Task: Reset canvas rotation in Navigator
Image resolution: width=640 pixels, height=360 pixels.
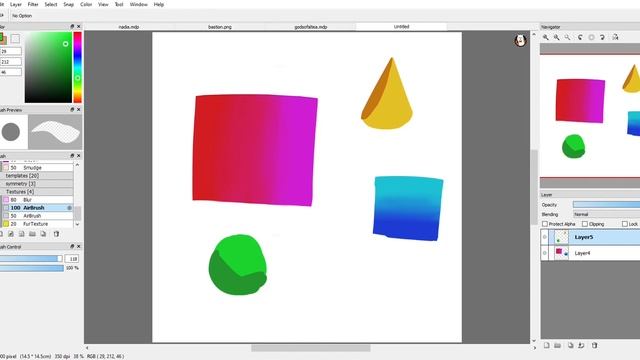Action: (x=591, y=37)
